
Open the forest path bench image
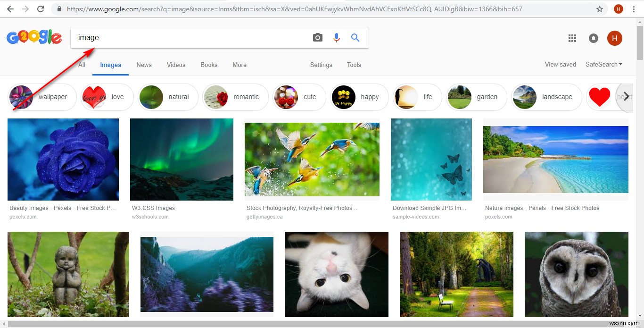[x=456, y=274]
